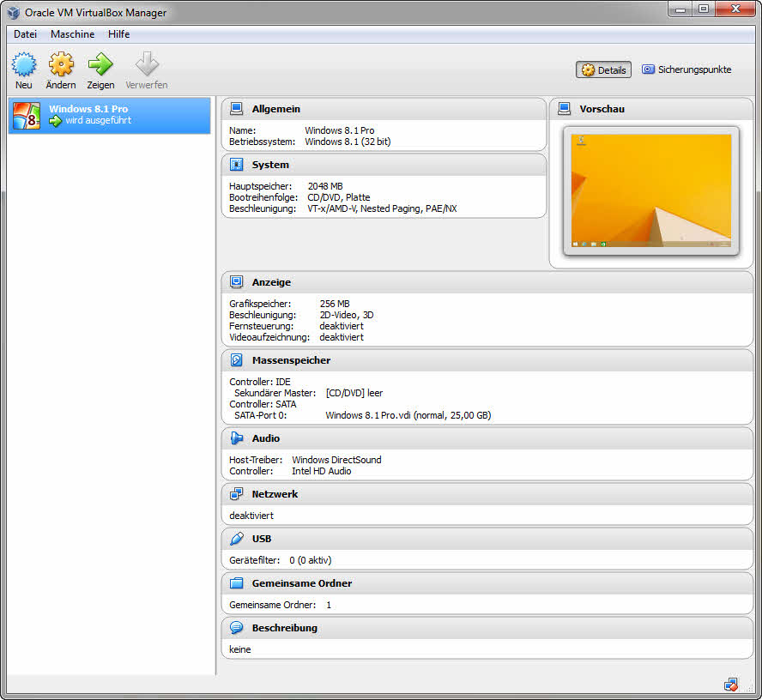Open the Hilfe menu
The image size is (762, 700).
[x=118, y=34]
